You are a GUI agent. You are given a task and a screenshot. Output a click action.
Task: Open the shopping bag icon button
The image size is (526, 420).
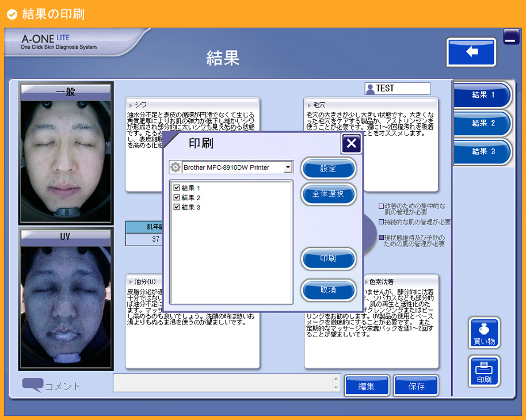(484, 333)
